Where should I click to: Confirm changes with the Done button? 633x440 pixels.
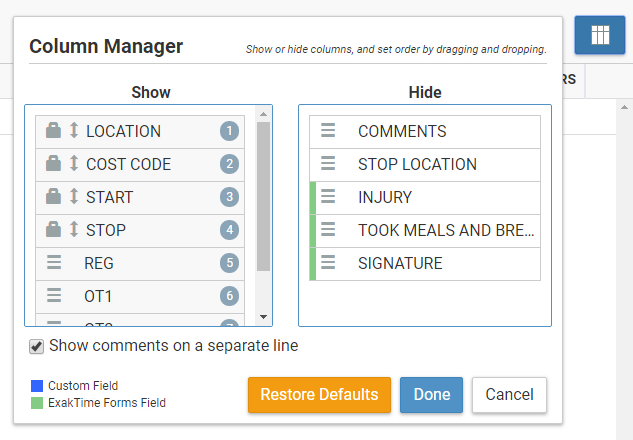pos(431,394)
